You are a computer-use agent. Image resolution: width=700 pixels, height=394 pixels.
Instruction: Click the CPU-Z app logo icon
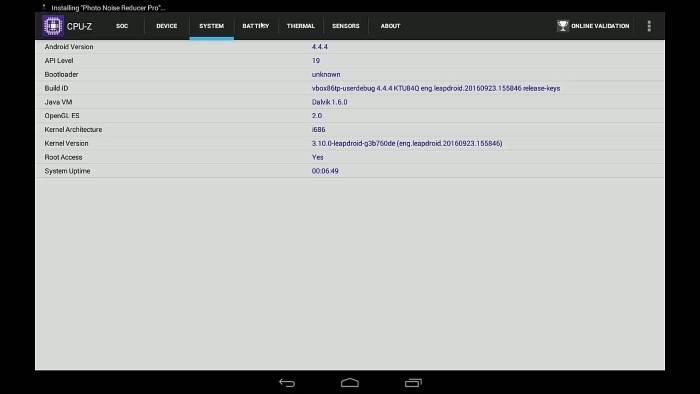click(53, 26)
